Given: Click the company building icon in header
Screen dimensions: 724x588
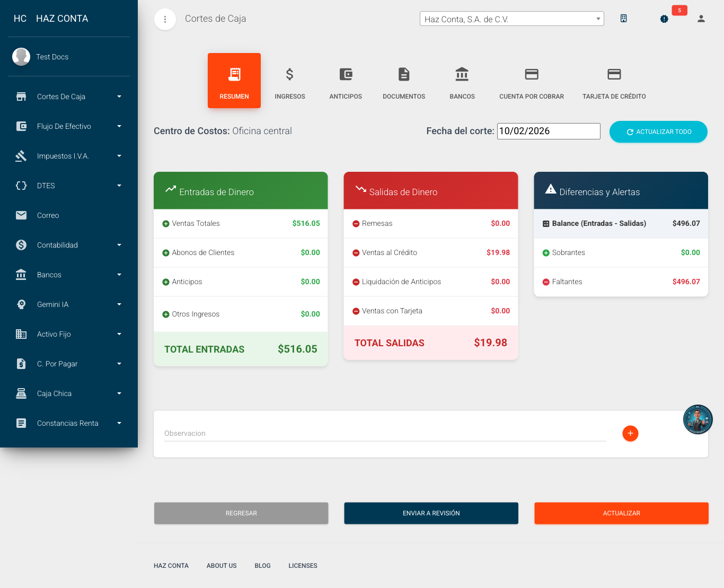Looking at the screenshot, I should (x=623, y=19).
